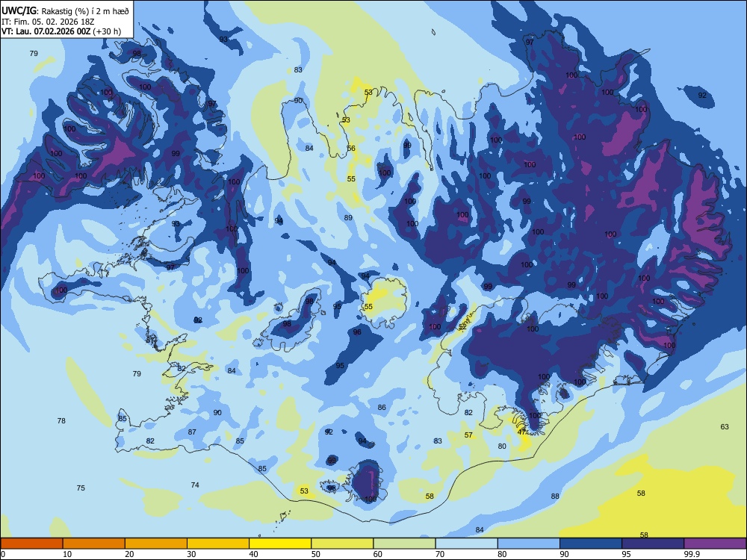
Task: Select the humidity value '80' on the map
Action: click(502, 447)
